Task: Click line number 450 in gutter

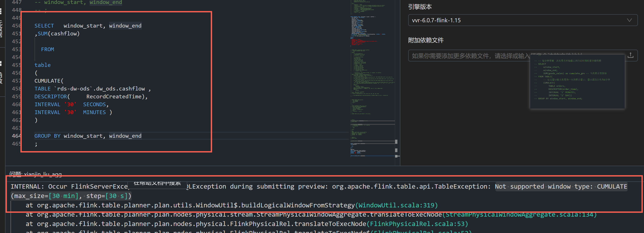Action: (x=17, y=26)
